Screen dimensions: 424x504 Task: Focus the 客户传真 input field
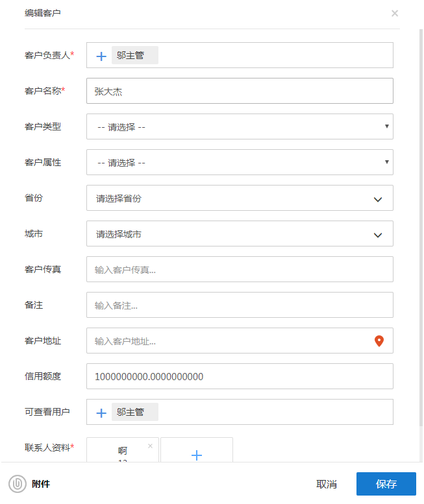coord(240,269)
